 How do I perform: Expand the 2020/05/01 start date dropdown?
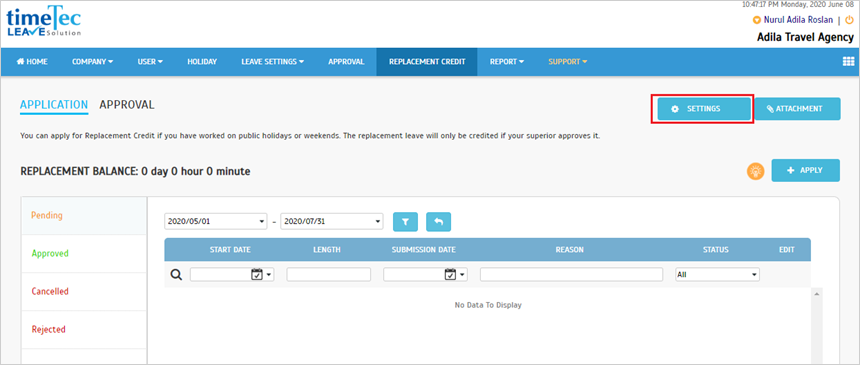(216, 221)
